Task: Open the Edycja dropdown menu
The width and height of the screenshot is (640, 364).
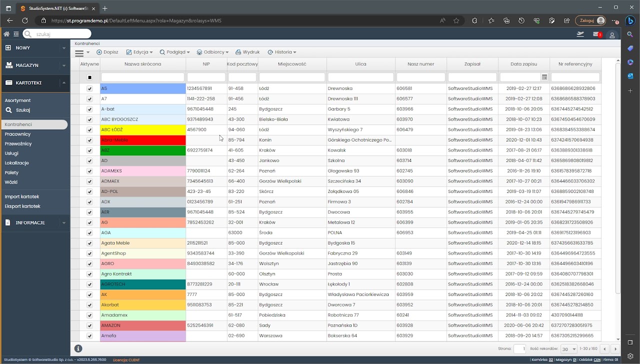Action: (x=139, y=52)
